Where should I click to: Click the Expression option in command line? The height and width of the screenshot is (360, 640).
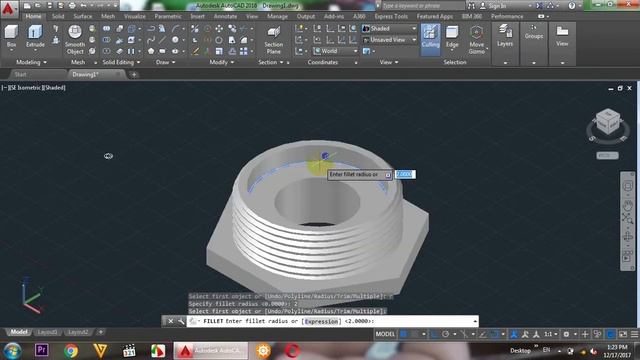click(x=322, y=321)
